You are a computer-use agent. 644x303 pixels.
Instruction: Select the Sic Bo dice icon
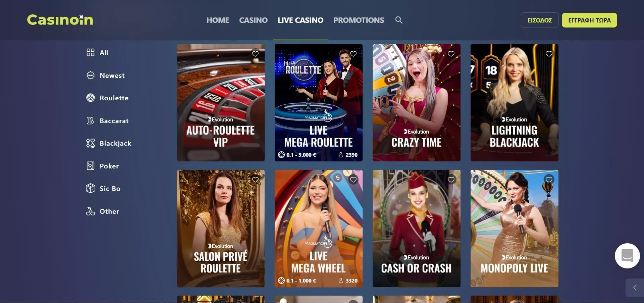click(x=91, y=188)
